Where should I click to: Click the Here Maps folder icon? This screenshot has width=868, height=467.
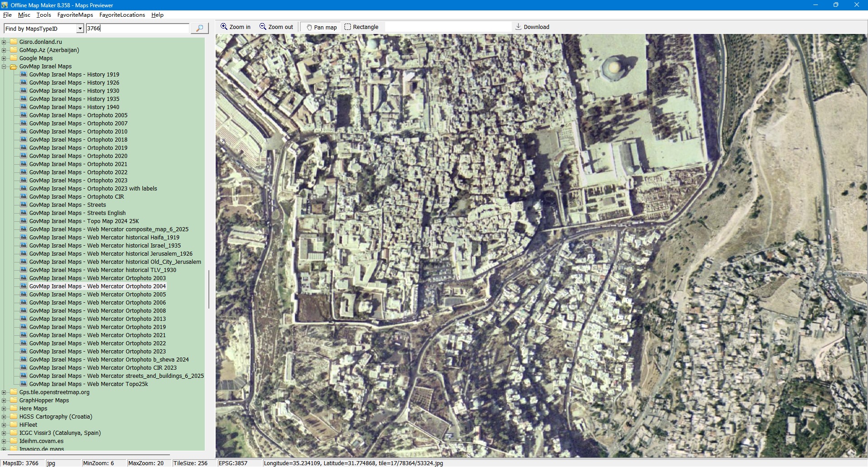[14, 408]
